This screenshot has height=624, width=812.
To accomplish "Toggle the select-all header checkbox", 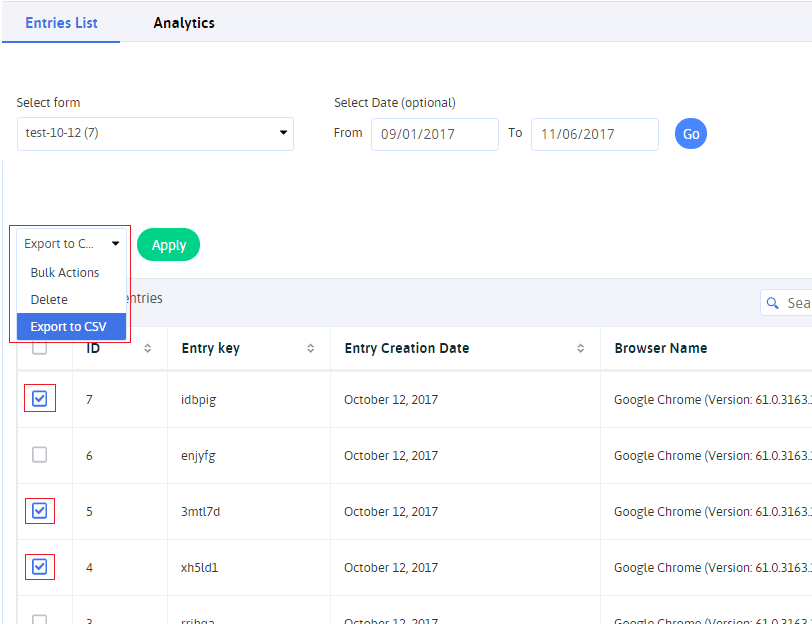I will 40,348.
